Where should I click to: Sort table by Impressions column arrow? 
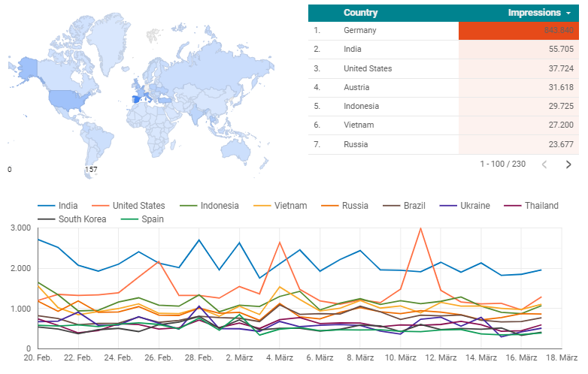pyautogui.click(x=568, y=13)
